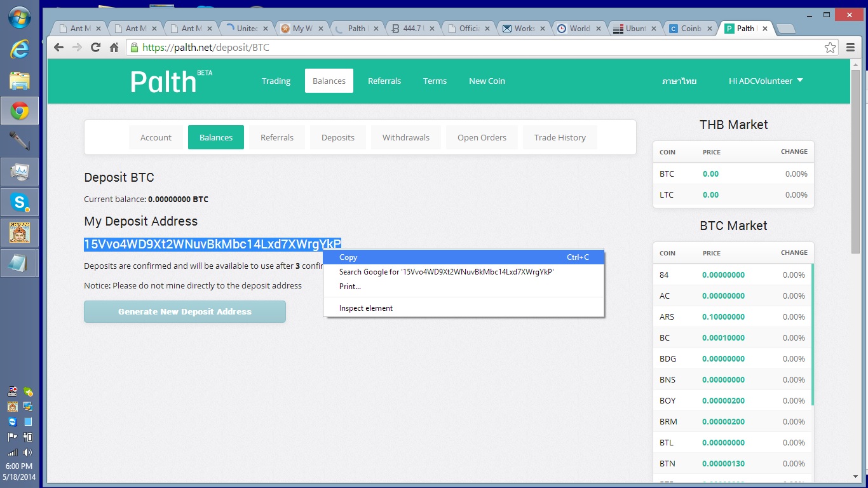Select the green Balances sub-tab

pyautogui.click(x=216, y=137)
